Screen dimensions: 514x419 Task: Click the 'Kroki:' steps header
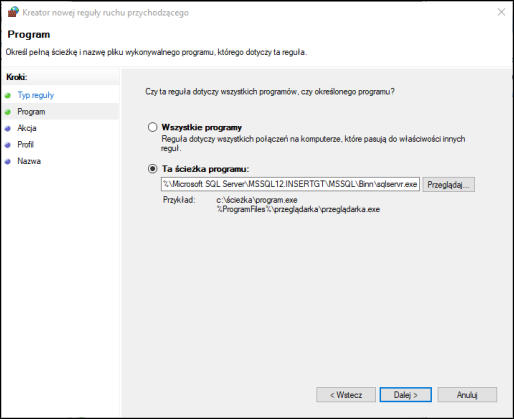(17, 77)
